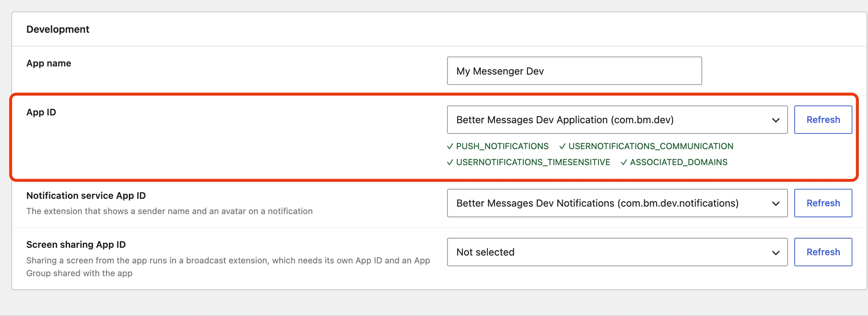
Task: Click the USERNOTIFICATIONS_TIMESENSITIVE capability text
Action: (533, 162)
